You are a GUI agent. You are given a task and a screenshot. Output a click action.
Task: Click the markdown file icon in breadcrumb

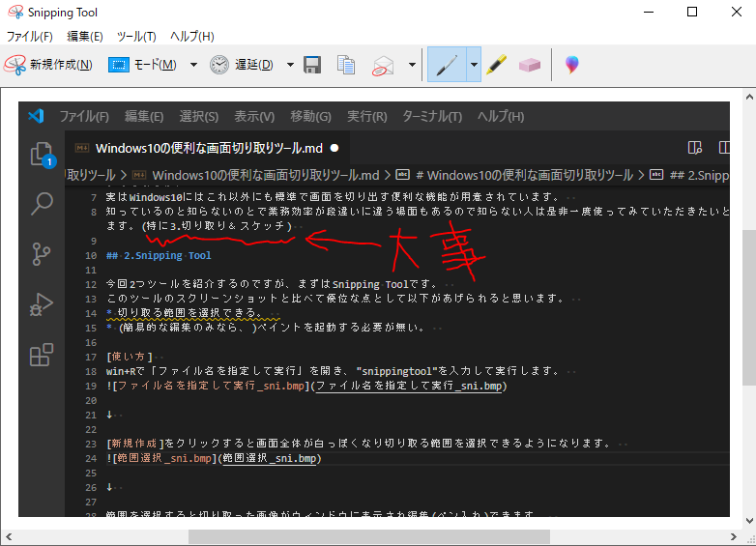139,176
